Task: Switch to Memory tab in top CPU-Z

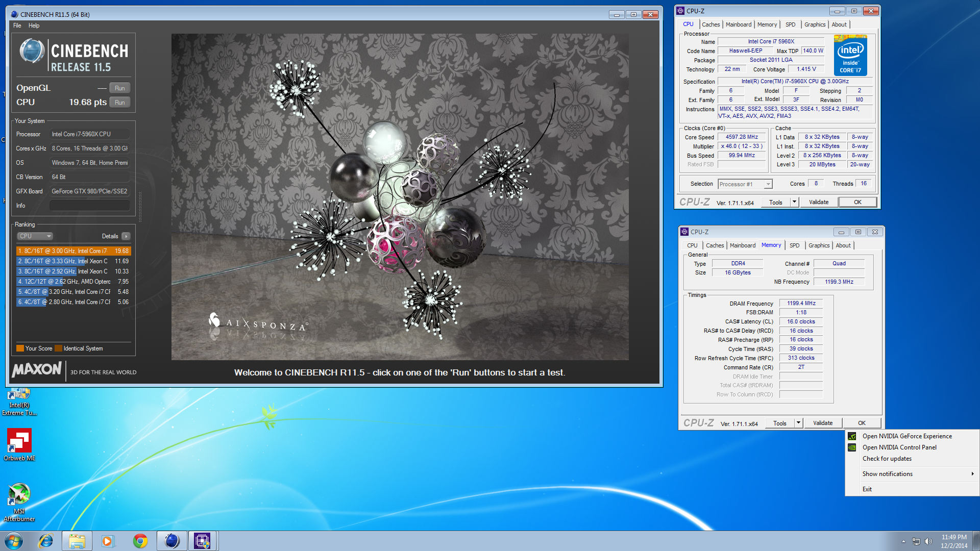Action: point(767,24)
